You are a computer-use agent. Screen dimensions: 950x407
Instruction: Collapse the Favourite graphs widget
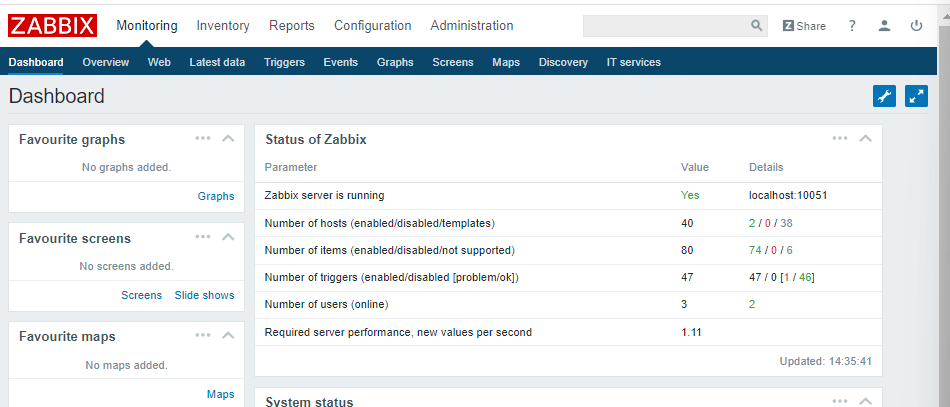[x=228, y=138]
